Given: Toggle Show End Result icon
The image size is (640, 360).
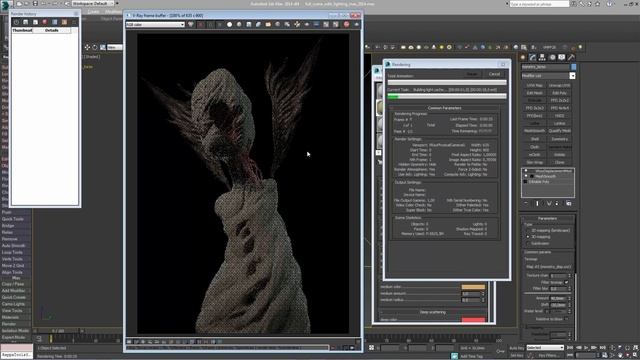Looking at the screenshot, I should click(x=537, y=203).
